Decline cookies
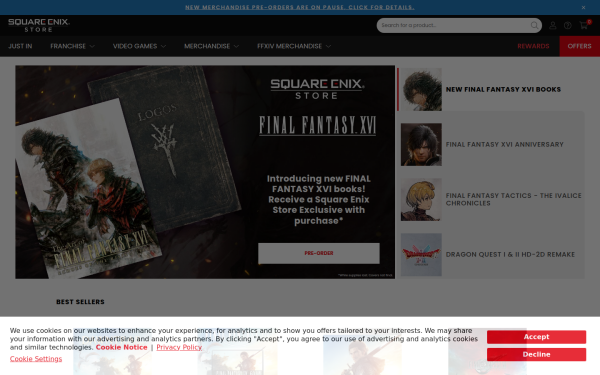This screenshot has height=375, width=600. point(536,354)
